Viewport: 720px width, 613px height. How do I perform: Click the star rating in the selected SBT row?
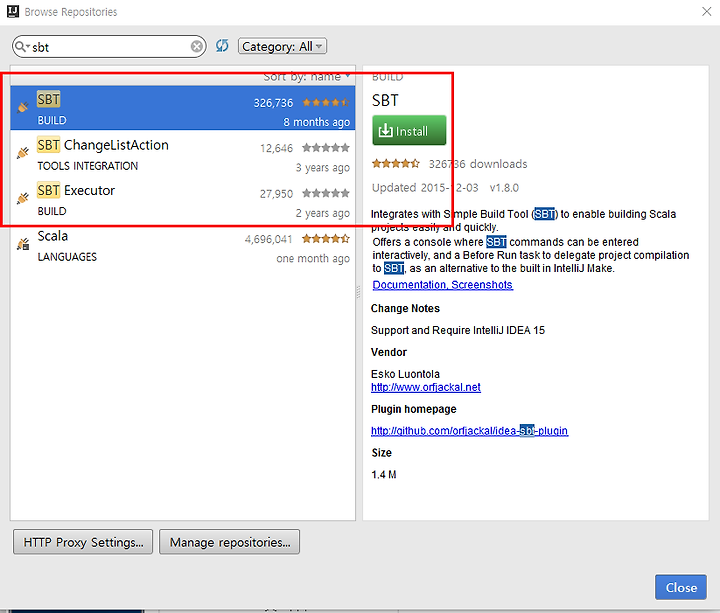pos(326,102)
